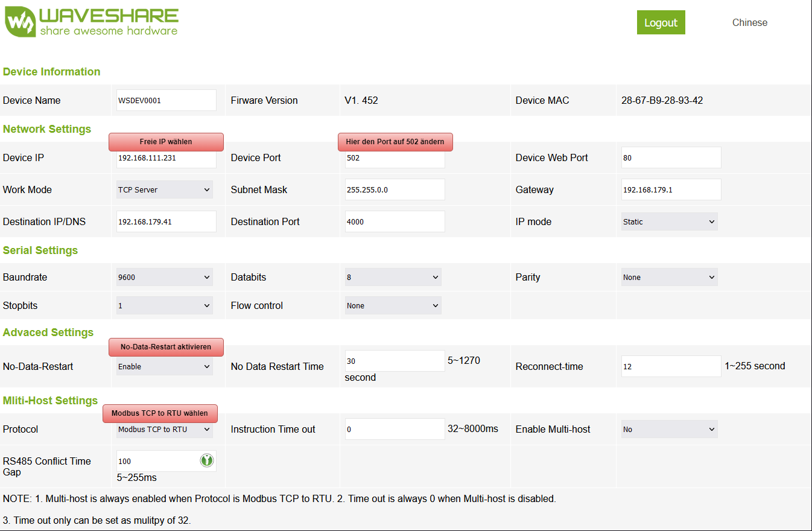The height and width of the screenshot is (531, 812).
Task: Open the Work Mode dropdown
Action: click(x=164, y=189)
